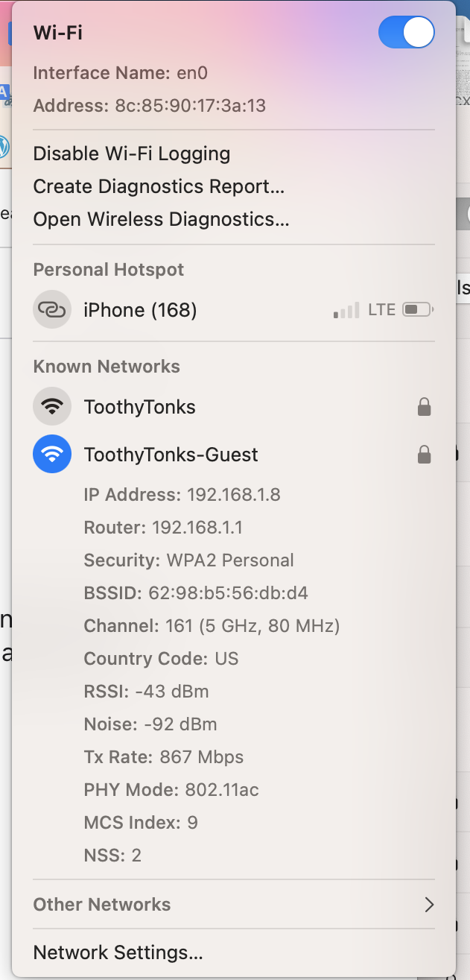Click the lock icon next to ToothyTonks
This screenshot has width=470, height=980.
[424, 407]
